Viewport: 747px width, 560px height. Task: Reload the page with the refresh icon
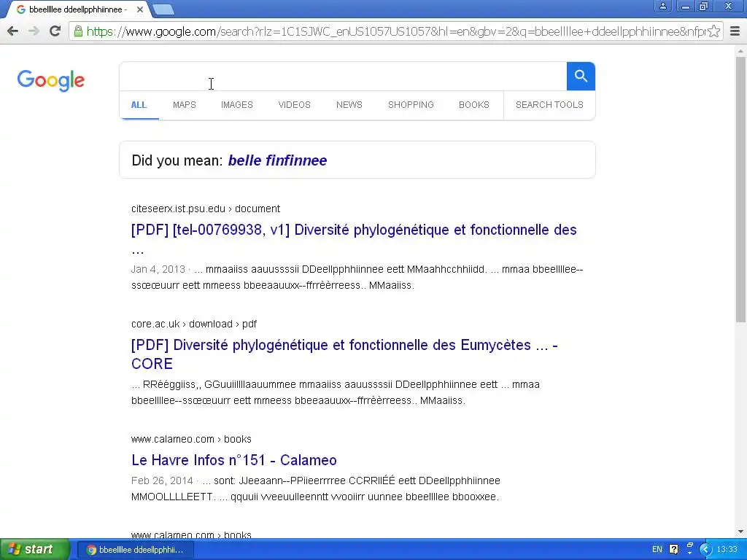[x=55, y=31]
